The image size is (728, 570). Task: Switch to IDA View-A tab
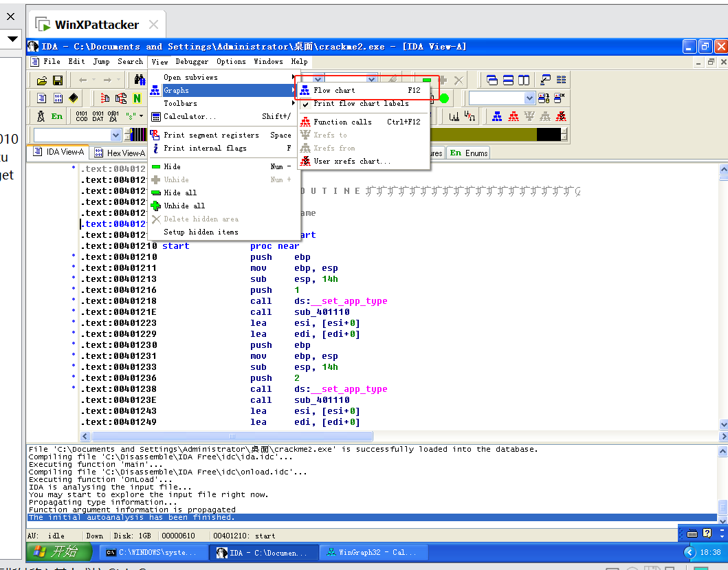tap(59, 152)
